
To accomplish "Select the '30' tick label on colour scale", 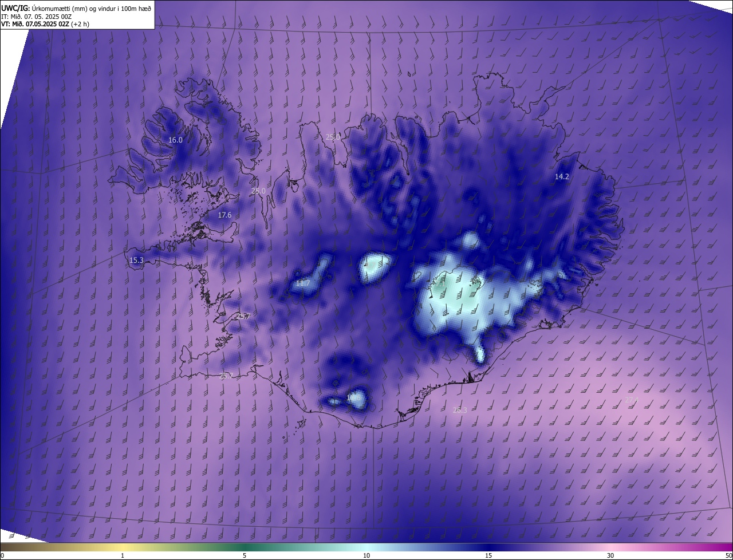I will (x=610, y=556).
